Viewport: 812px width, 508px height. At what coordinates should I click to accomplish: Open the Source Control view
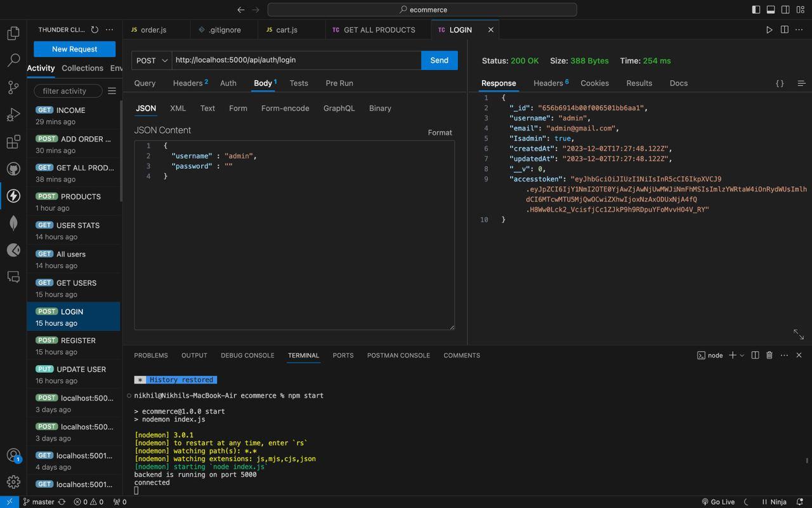[13, 88]
